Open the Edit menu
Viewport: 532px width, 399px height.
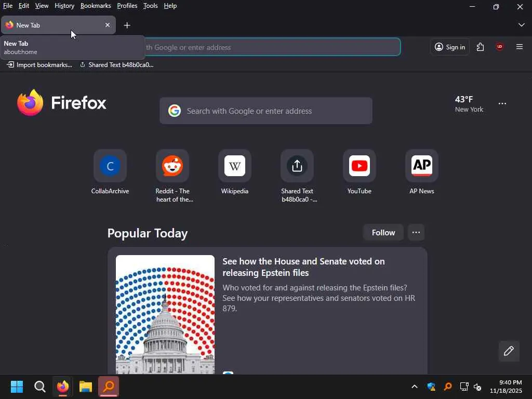click(24, 6)
